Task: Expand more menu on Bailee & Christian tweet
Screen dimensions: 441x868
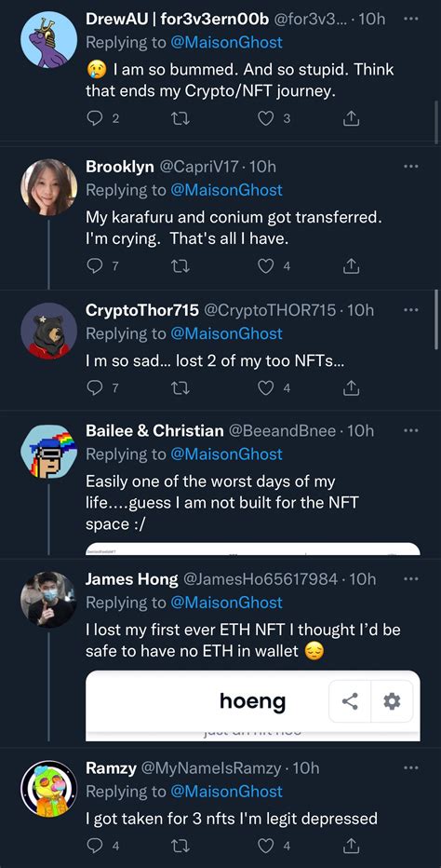Action: point(411,430)
